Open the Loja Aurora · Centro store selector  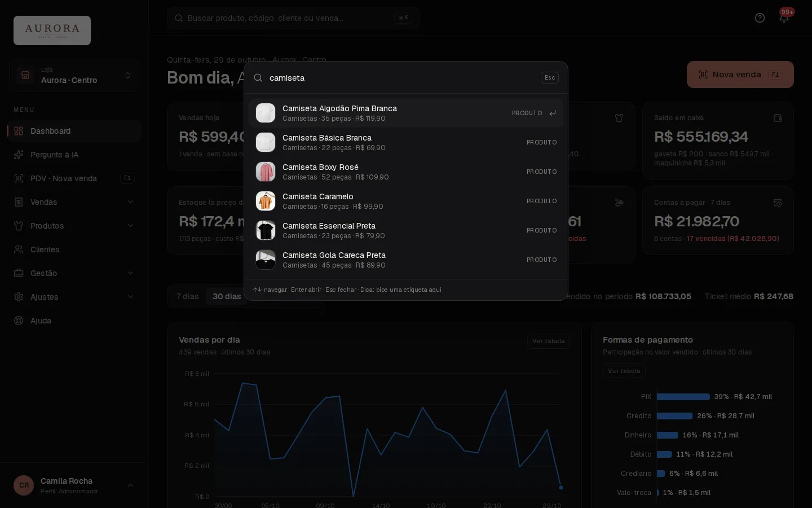[74, 75]
